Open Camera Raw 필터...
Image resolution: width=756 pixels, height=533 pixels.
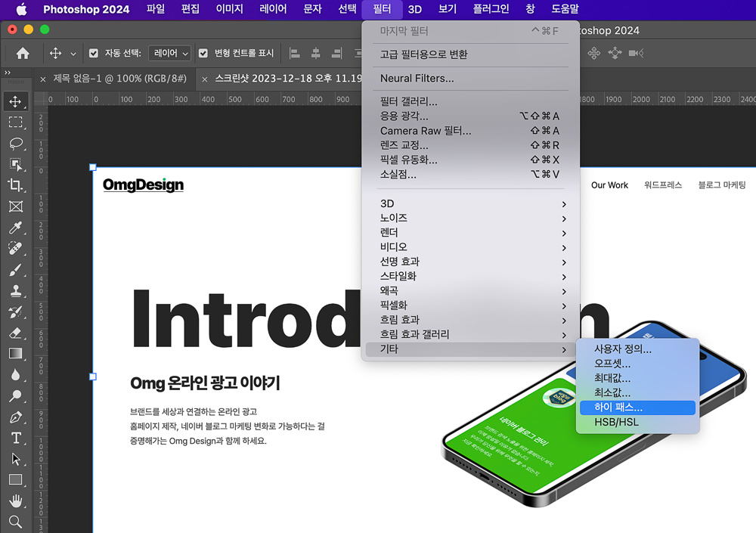click(470, 131)
